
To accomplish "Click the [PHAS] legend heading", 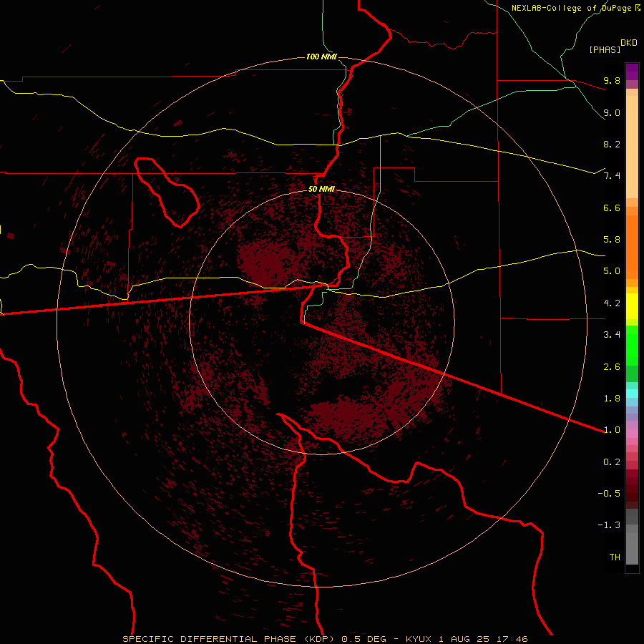I will (x=605, y=49).
